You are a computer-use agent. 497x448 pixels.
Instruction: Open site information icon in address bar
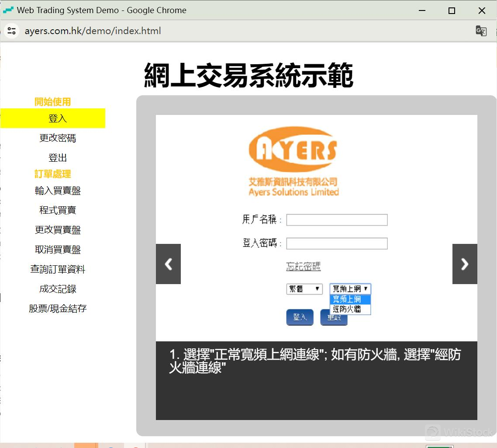click(12, 31)
